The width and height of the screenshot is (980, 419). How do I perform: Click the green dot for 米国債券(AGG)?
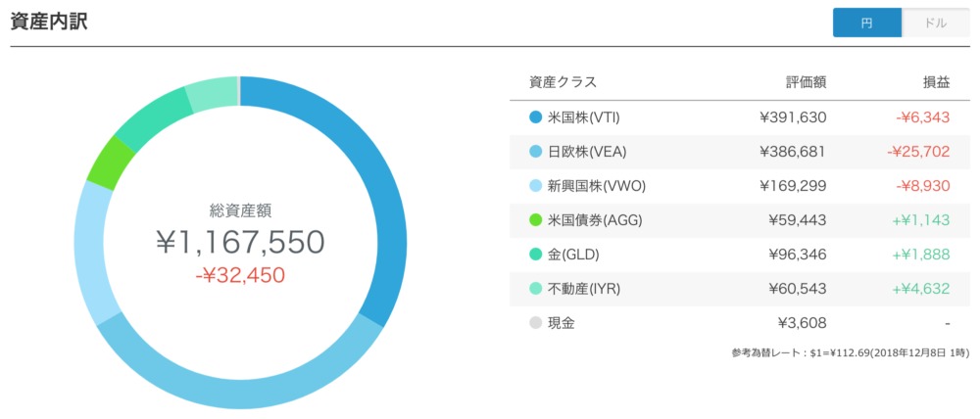coord(536,220)
